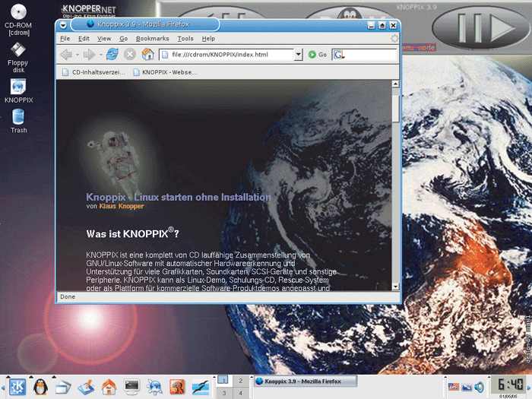Hide the panel with left edge arrow
This screenshot has height=399, width=532.
(2, 387)
